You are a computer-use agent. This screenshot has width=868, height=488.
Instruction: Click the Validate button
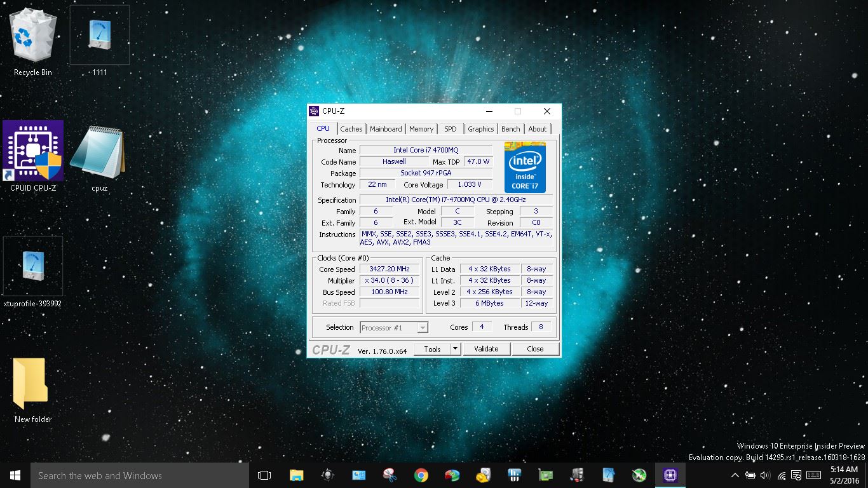click(x=486, y=349)
